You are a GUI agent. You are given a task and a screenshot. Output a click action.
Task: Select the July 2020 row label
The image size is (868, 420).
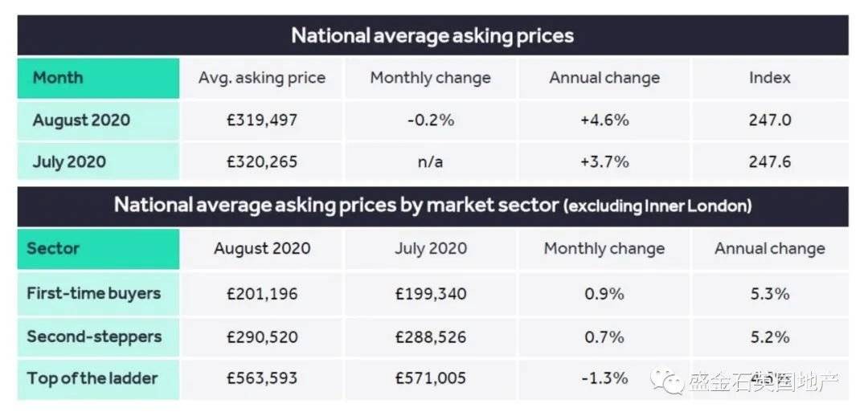[69, 161]
